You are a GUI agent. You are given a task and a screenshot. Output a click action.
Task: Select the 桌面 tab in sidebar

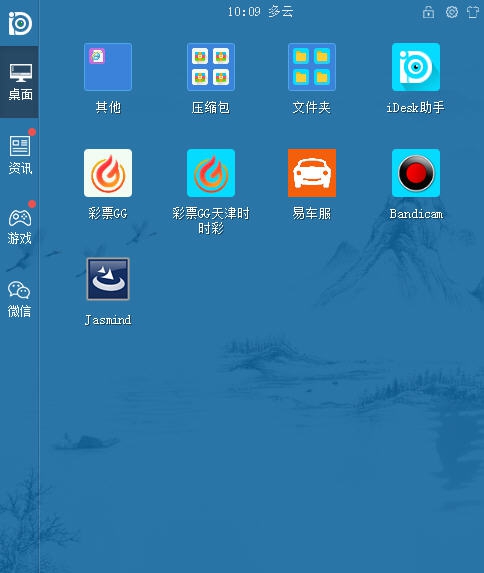[x=19, y=82]
